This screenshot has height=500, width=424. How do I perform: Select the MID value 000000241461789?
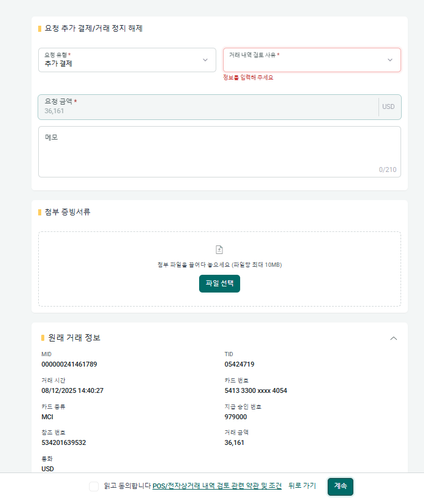(69, 364)
